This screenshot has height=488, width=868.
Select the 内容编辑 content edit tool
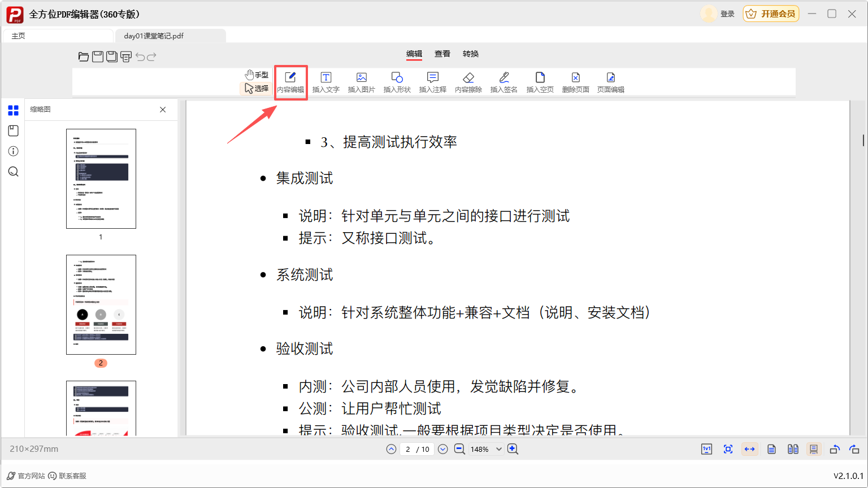point(290,82)
